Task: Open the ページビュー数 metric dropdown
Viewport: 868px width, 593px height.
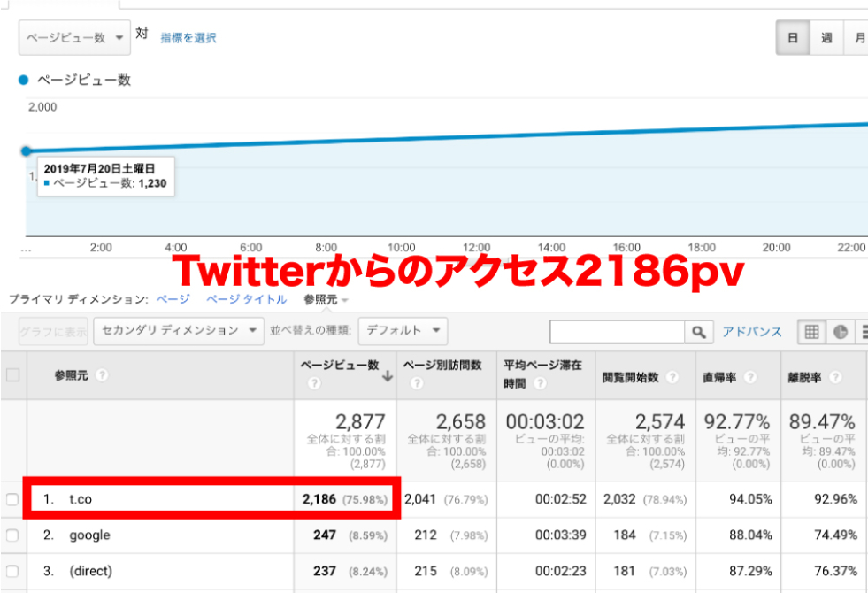Action: pyautogui.click(x=74, y=38)
